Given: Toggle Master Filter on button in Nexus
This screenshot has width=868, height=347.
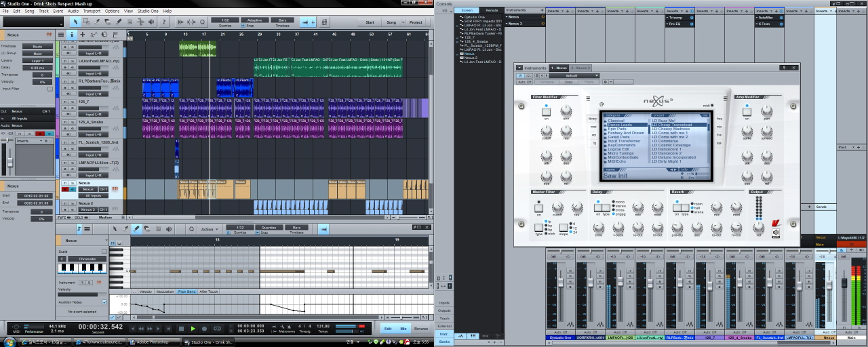Looking at the screenshot, I should (x=538, y=208).
